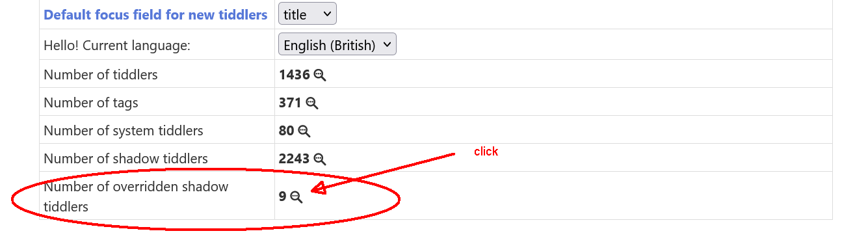Viewport: 868px width, 242px height.
Task: Click the 'Number of tags' label
Action: [91, 103]
